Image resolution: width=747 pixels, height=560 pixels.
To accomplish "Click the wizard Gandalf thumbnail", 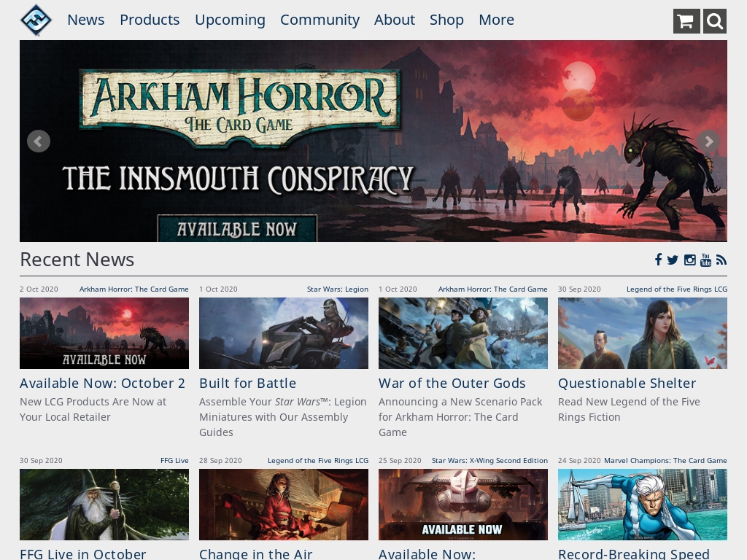I will pyautogui.click(x=104, y=505).
